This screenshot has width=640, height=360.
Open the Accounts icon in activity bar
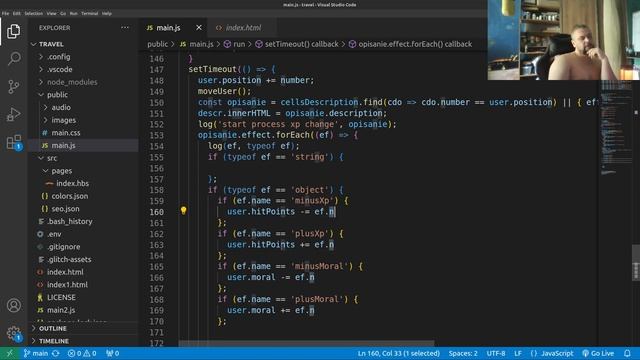click(13, 305)
